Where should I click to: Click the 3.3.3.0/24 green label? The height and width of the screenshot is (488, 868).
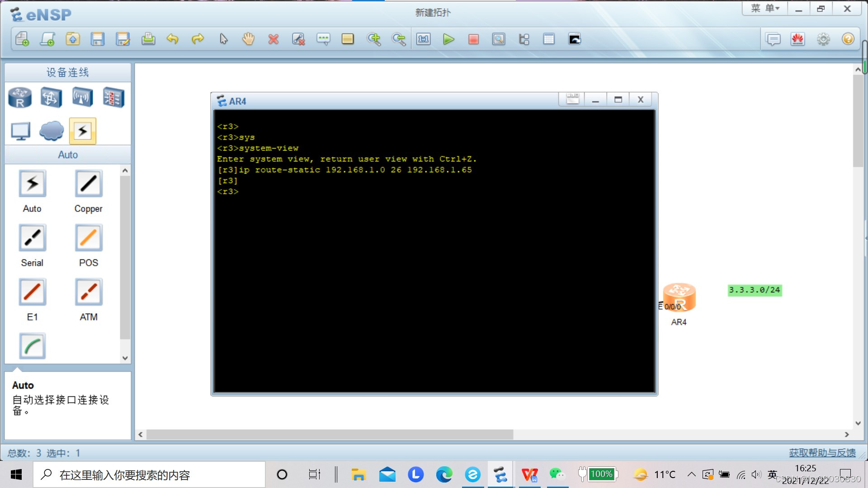[x=755, y=290]
